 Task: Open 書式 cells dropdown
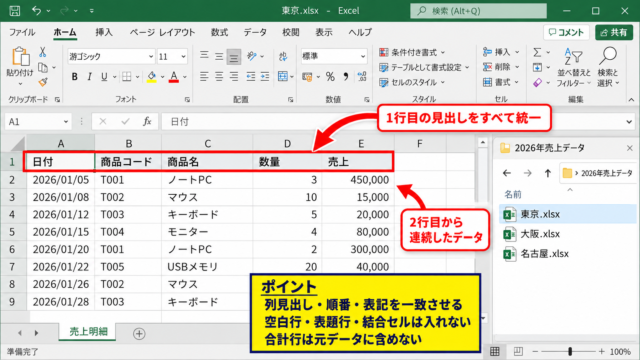501,82
